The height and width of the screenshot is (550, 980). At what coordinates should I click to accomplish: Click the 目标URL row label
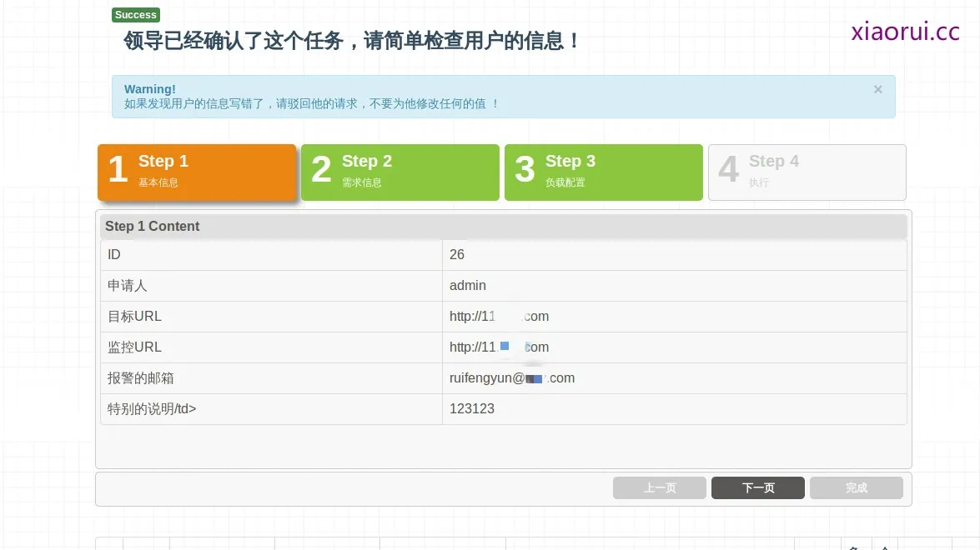134,317
